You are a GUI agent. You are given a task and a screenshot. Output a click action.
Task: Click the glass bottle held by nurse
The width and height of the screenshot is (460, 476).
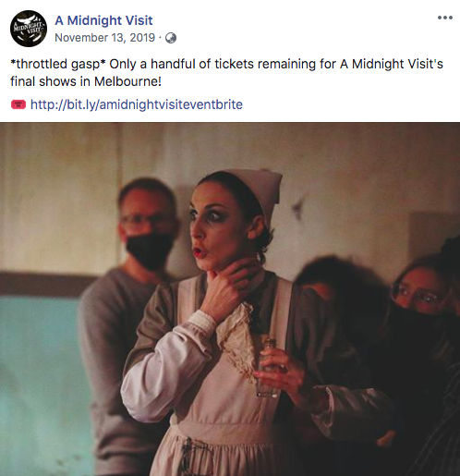click(x=267, y=367)
